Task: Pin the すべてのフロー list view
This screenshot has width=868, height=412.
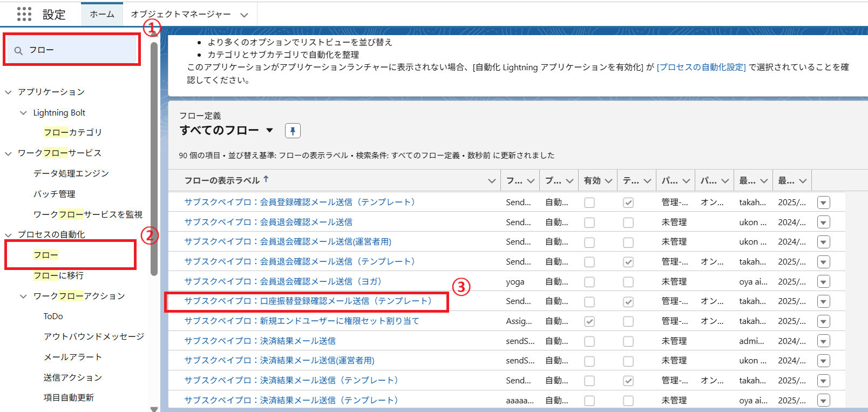Action: (293, 131)
